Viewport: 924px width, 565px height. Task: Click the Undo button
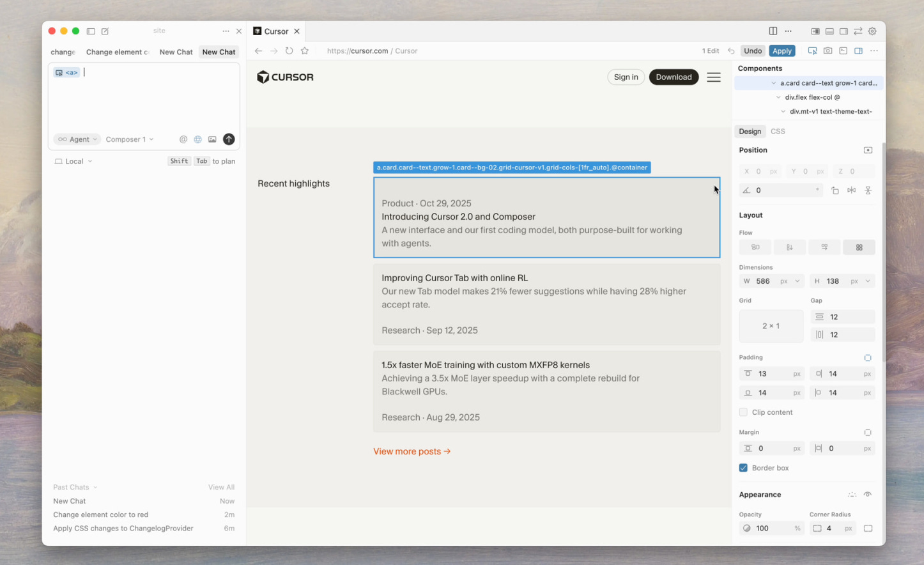pyautogui.click(x=753, y=51)
